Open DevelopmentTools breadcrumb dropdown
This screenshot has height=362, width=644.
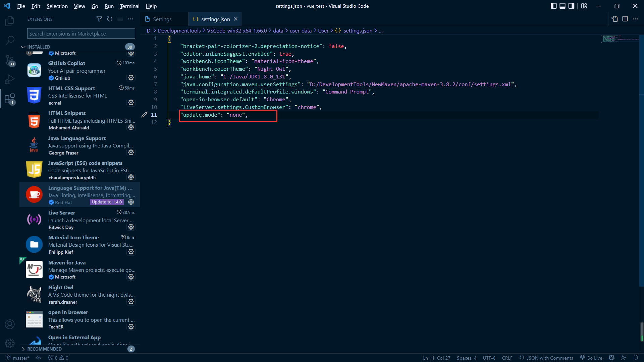tap(179, 31)
